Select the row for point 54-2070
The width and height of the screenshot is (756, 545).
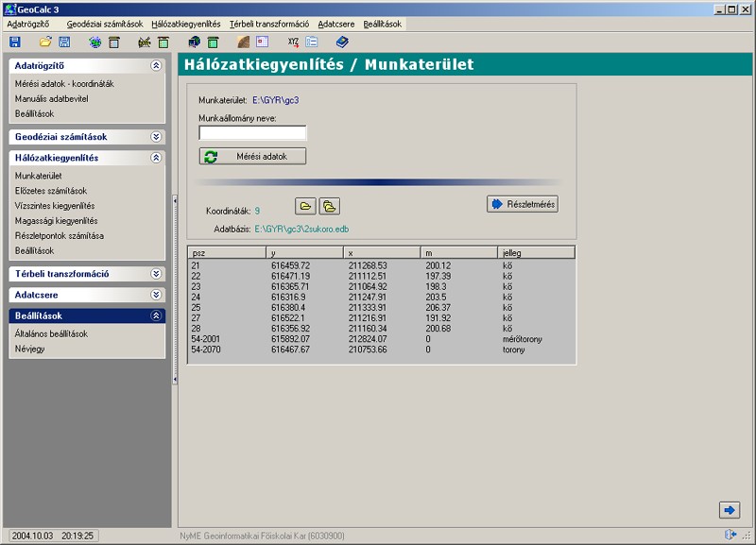[x=382, y=349]
